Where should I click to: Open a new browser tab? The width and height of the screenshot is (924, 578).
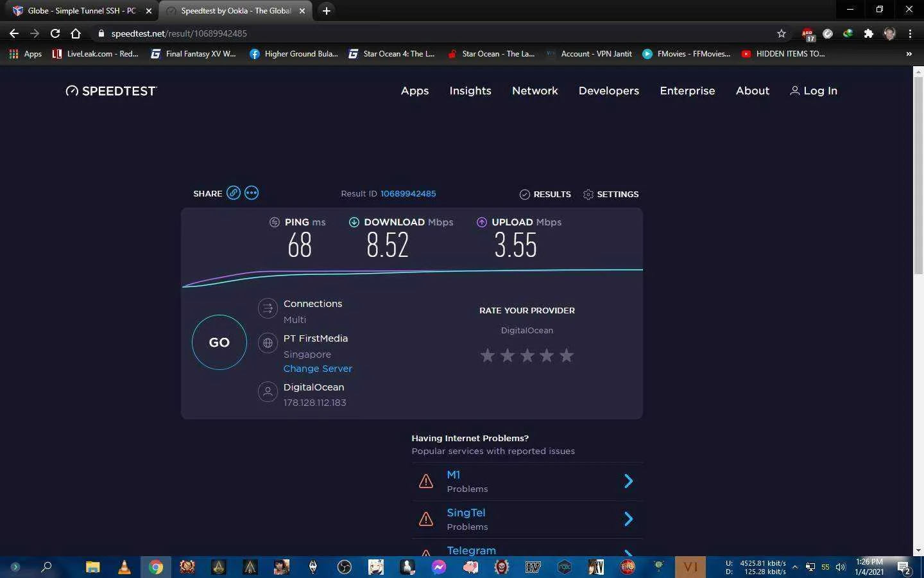coord(326,11)
